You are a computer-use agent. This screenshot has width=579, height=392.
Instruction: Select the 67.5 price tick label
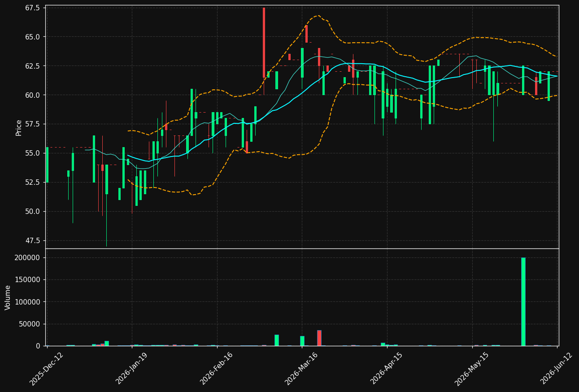(x=33, y=8)
